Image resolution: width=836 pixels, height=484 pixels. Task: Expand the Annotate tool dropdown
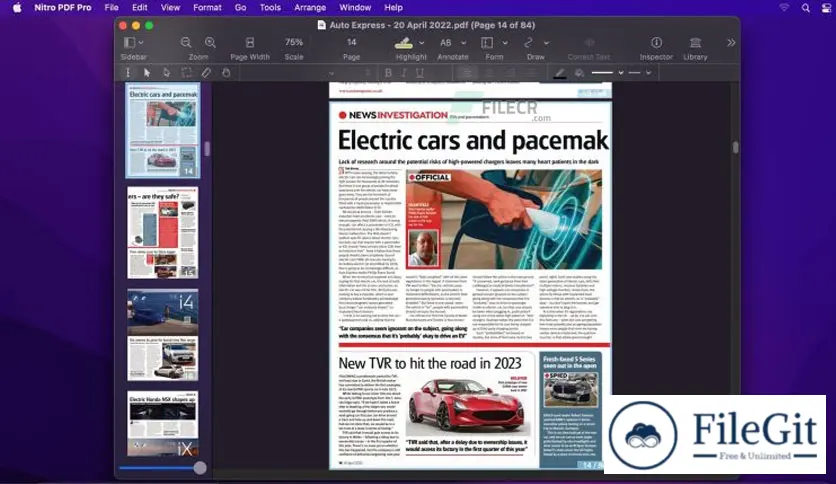463,43
